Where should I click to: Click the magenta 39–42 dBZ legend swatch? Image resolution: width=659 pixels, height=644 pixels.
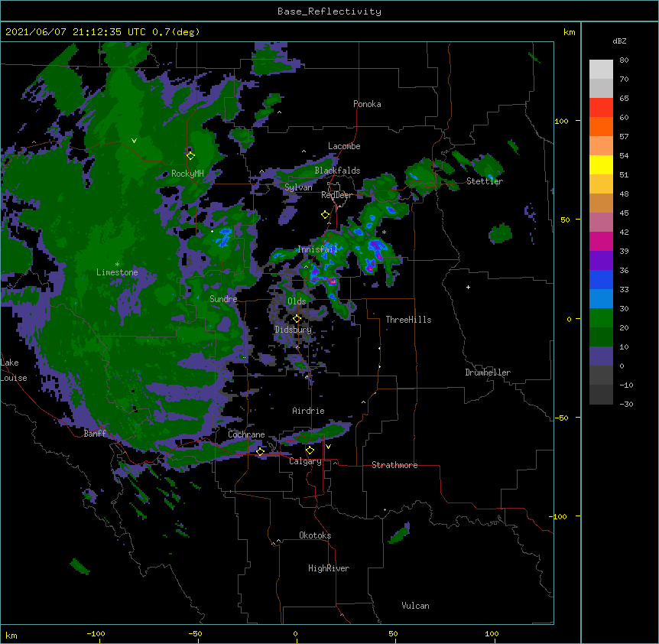click(x=601, y=241)
